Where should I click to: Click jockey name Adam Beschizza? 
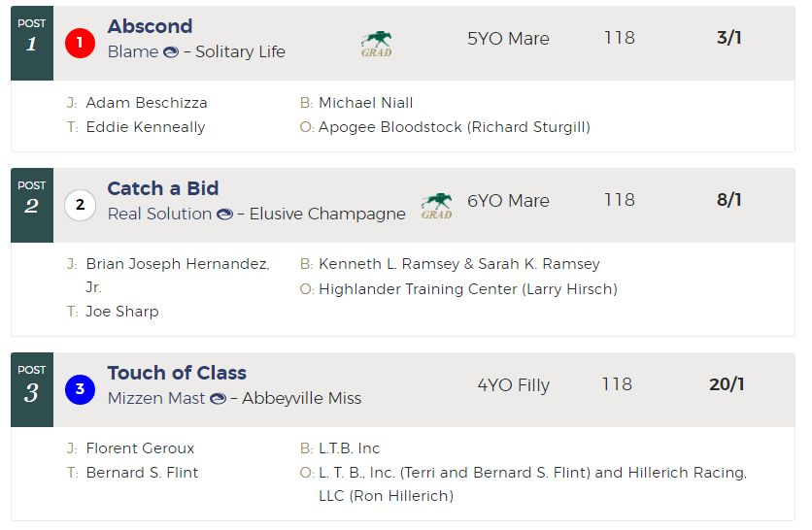(147, 103)
